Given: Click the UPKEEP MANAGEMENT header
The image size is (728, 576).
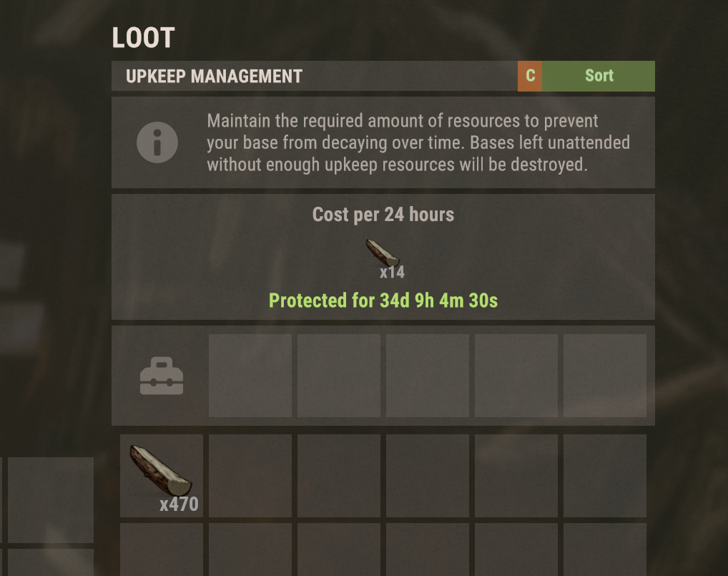Looking at the screenshot, I should point(214,76).
